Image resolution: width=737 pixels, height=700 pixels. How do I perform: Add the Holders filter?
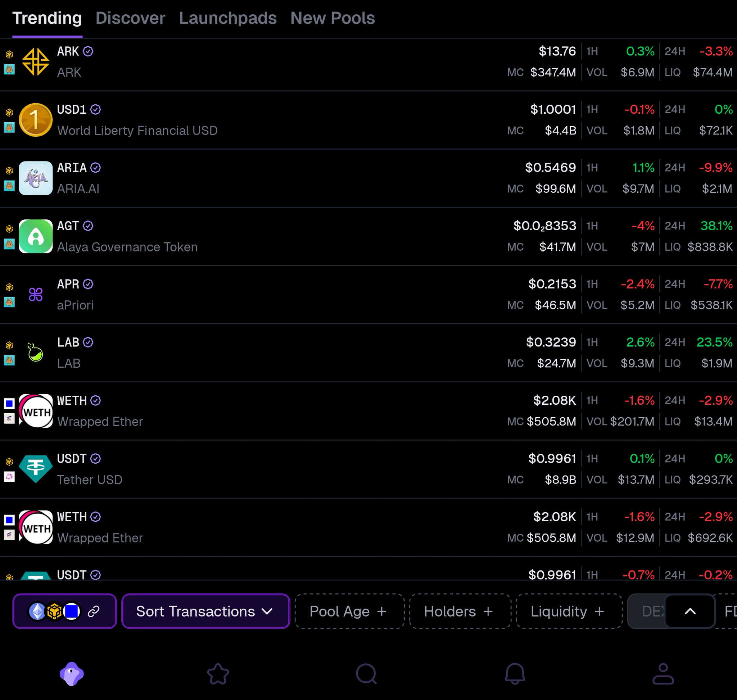click(460, 611)
